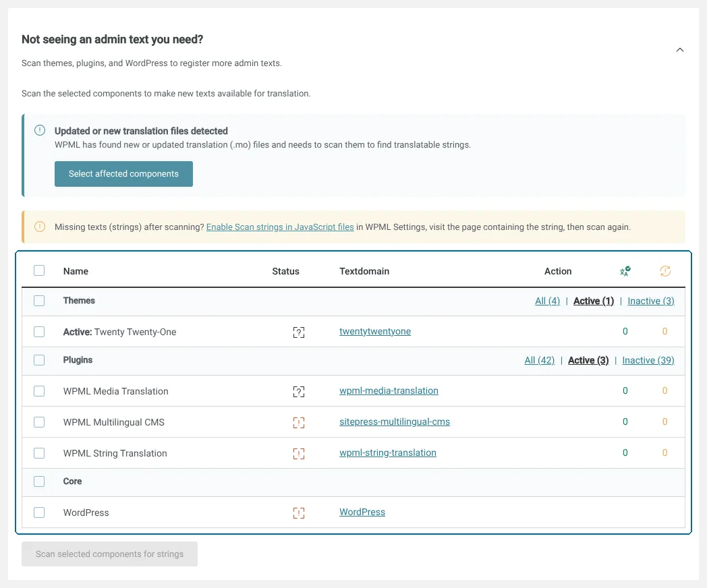Tick the WPML Media Translation checkbox

tap(39, 390)
